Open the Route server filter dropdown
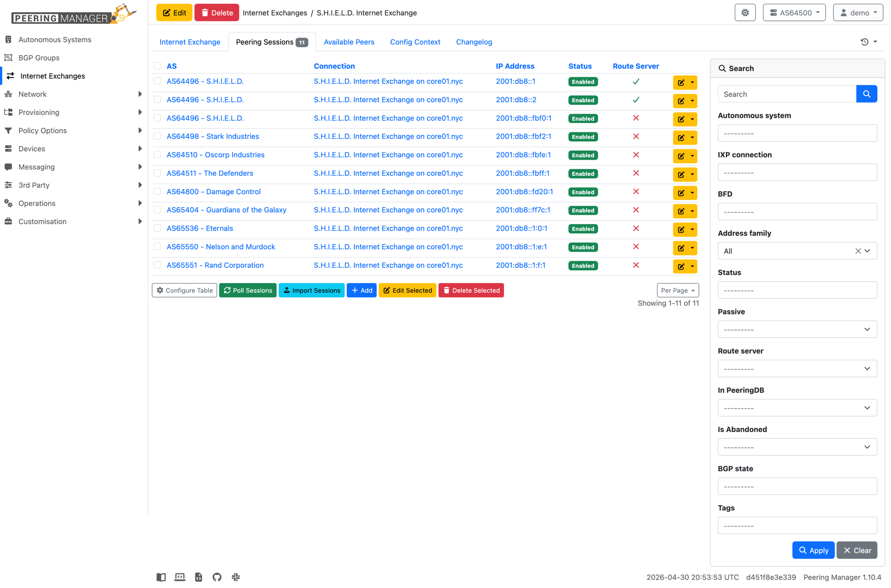 click(x=797, y=368)
